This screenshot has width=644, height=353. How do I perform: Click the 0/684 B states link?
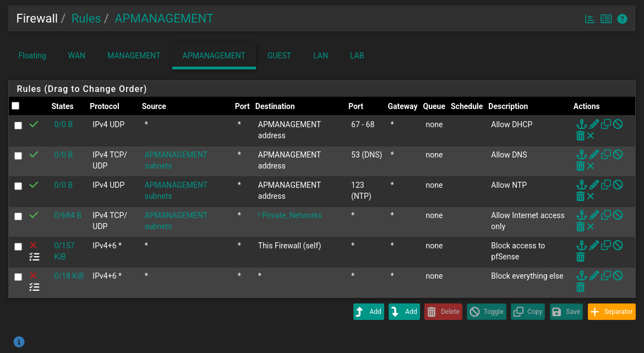click(68, 215)
